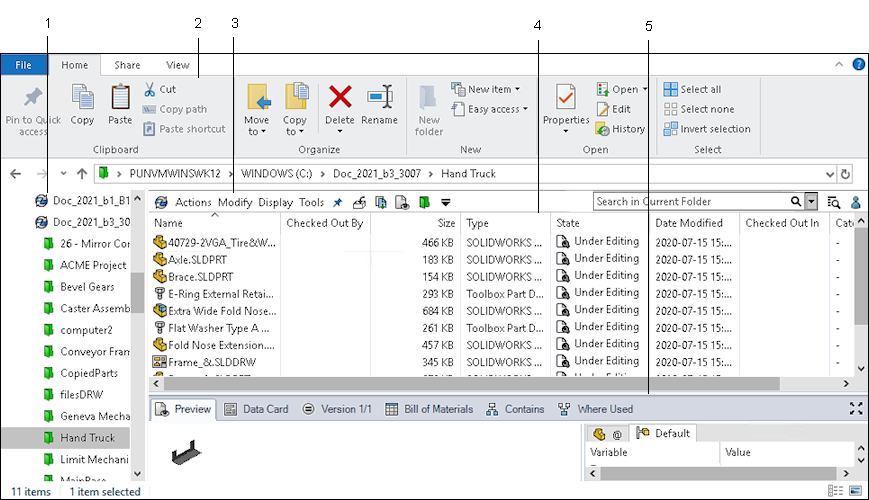Switch to large thumbnails view in status bar
This screenshot has width=869, height=500.
point(854,491)
